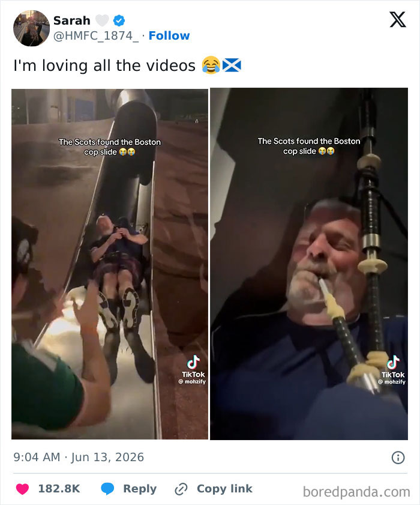The image size is (420, 505).
Task: Follow the @HMFC_1874_ account
Action: [169, 35]
